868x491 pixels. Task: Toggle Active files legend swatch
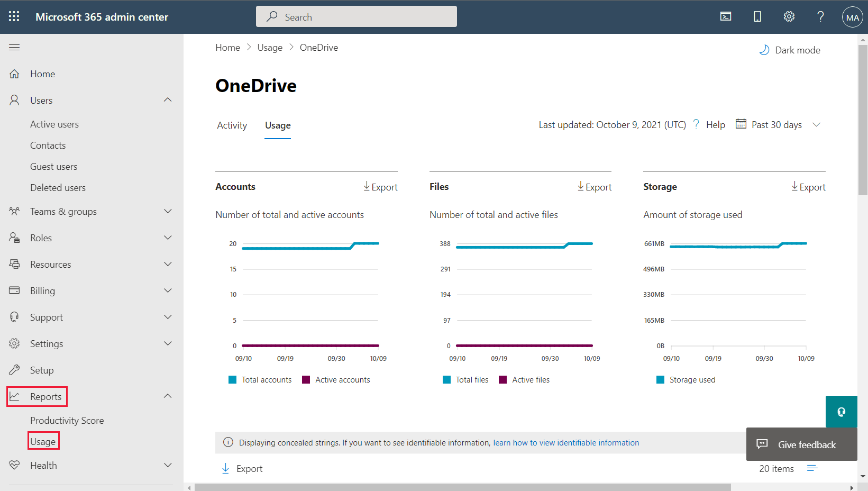coord(502,380)
